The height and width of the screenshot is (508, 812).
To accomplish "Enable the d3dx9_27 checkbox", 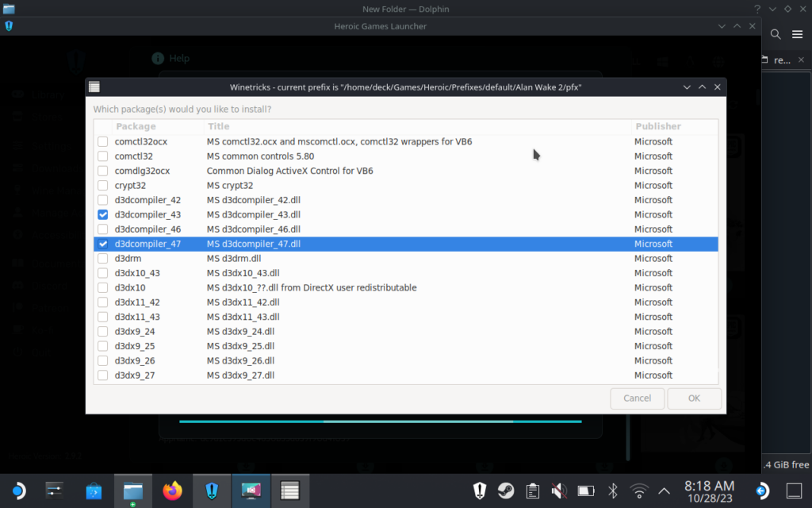I will (102, 375).
